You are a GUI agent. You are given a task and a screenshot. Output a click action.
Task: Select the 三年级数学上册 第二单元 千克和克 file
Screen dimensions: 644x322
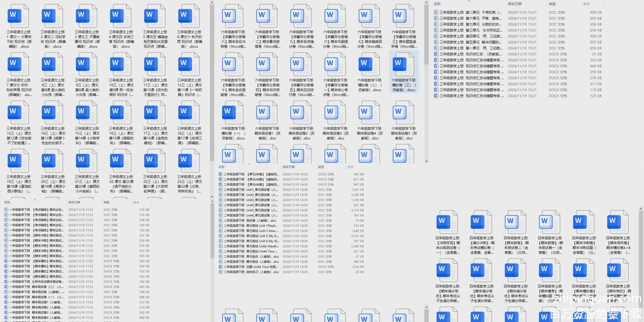coord(470,13)
